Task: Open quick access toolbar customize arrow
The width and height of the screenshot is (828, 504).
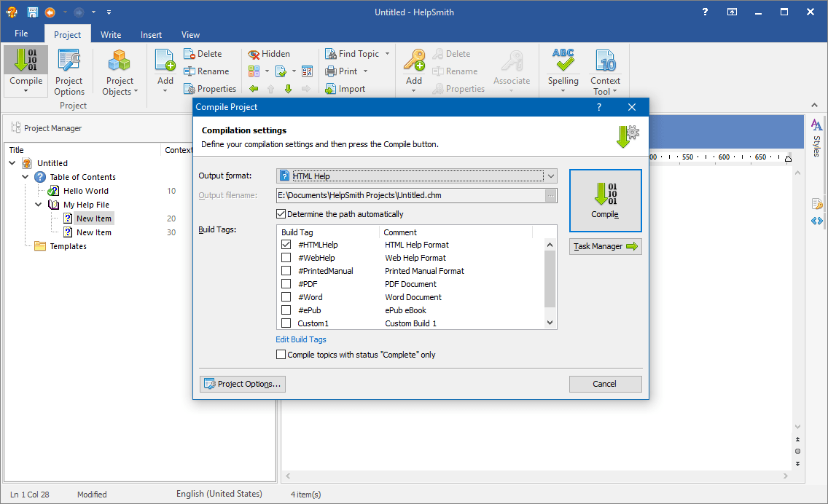Action: click(109, 12)
